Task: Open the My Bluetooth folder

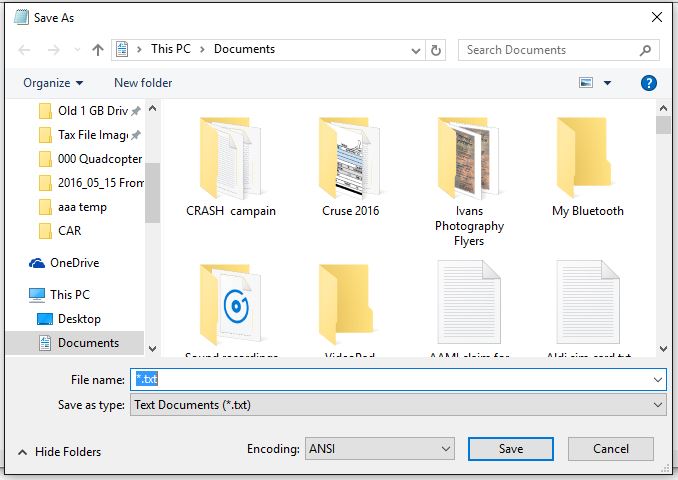Action: [587, 167]
